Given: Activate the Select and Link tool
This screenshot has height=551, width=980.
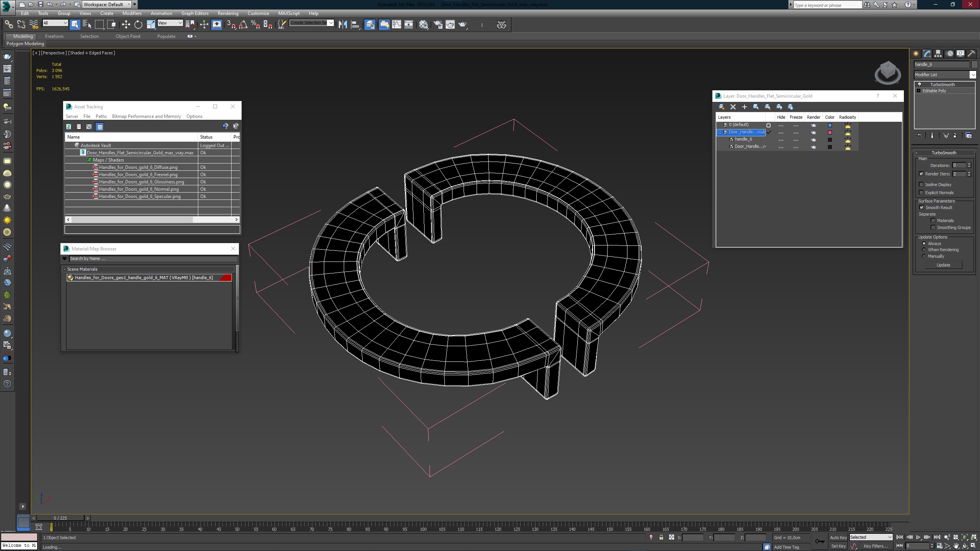Looking at the screenshot, I should click(x=8, y=25).
